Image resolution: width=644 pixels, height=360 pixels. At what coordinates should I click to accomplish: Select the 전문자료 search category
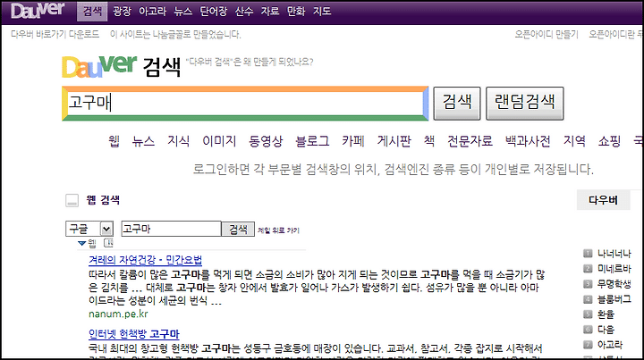470,141
